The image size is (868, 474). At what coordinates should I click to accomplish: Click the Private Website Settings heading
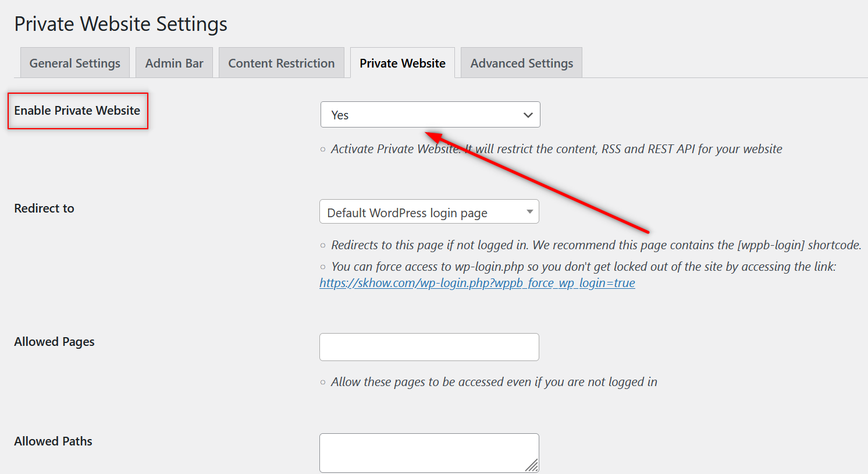tap(120, 24)
